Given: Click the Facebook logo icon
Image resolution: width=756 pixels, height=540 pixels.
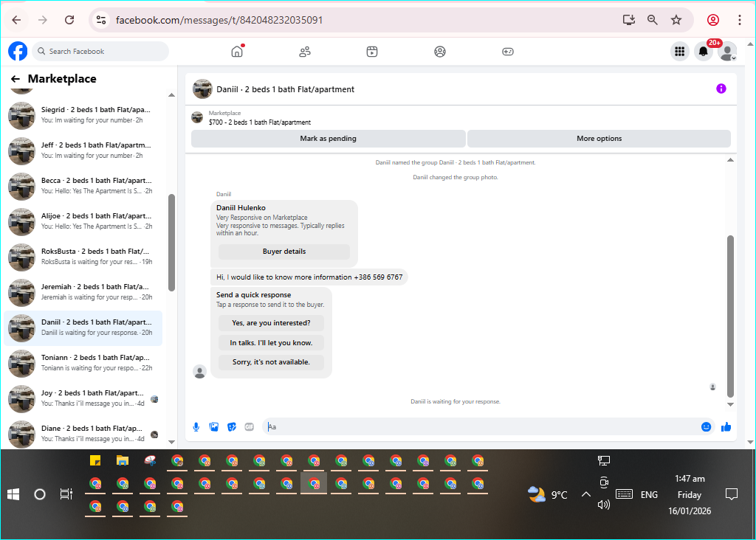Looking at the screenshot, I should click(18, 51).
